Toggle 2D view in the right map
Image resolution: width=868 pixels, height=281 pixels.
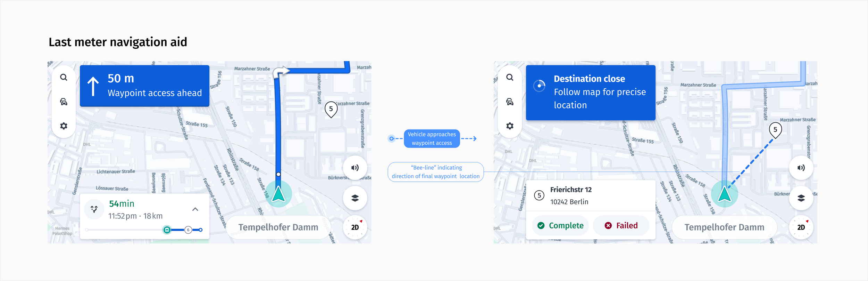(x=801, y=227)
